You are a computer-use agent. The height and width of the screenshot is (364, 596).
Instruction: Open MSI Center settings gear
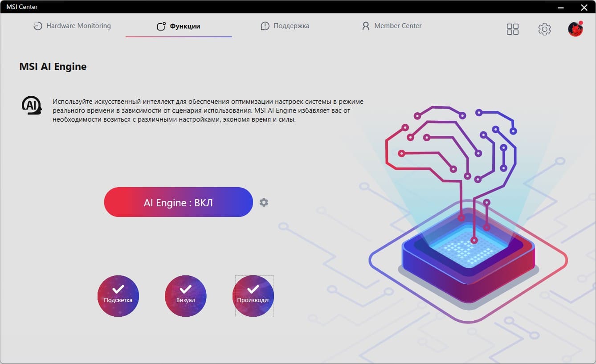544,29
